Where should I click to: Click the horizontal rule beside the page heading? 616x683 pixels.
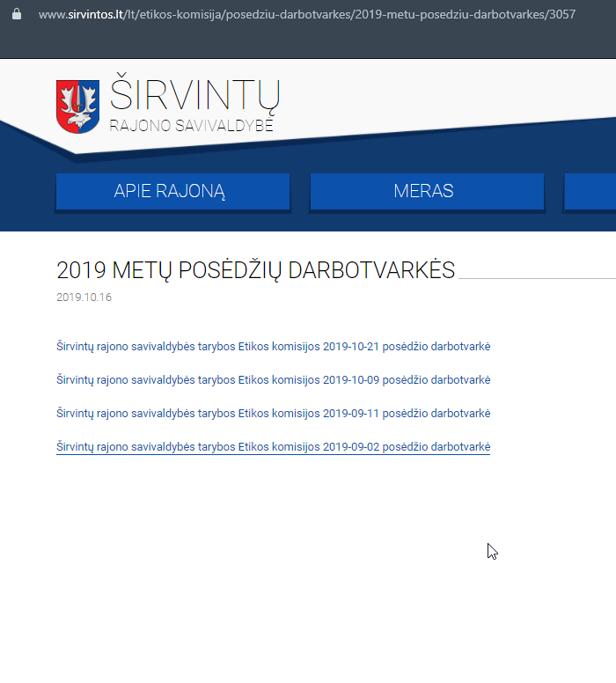point(537,277)
